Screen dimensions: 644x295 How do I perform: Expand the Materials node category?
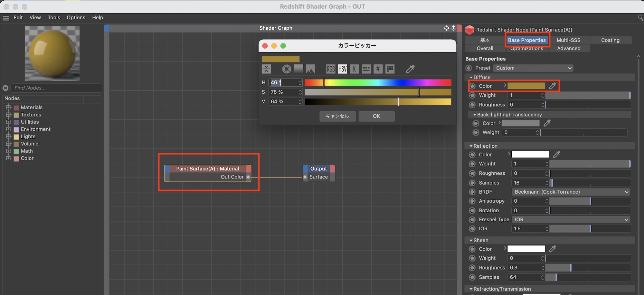[x=9, y=107]
